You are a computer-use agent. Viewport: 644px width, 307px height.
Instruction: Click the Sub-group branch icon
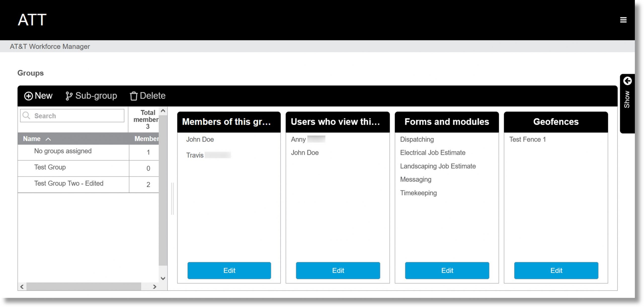(69, 96)
